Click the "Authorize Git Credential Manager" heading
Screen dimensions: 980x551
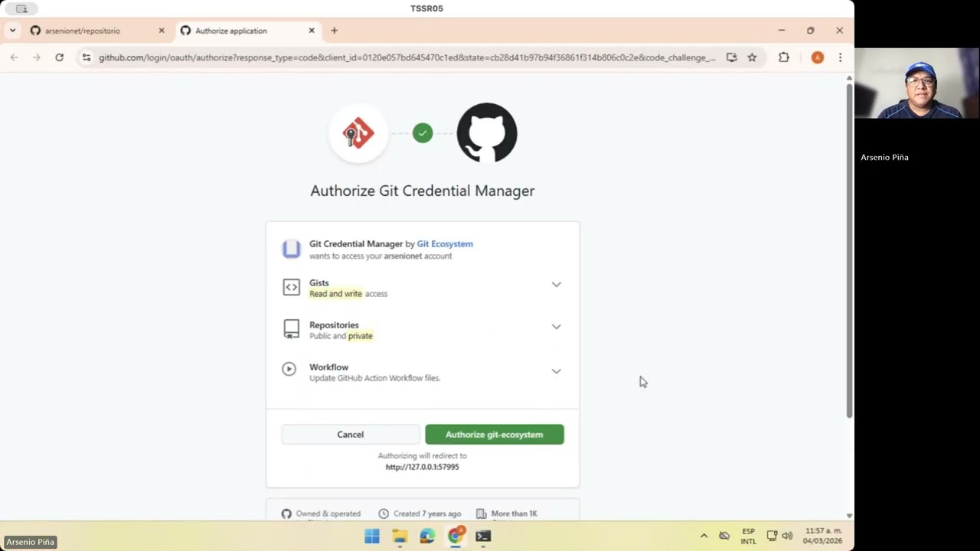point(423,191)
